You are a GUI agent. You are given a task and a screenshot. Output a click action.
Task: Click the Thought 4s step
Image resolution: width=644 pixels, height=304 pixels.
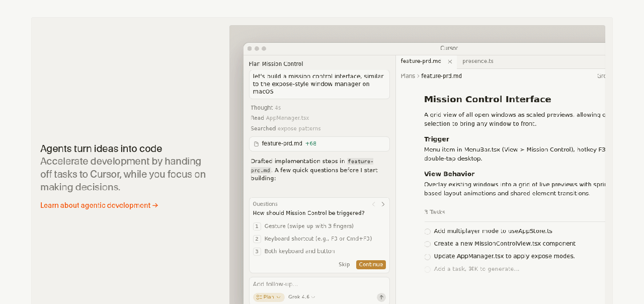pyautogui.click(x=266, y=108)
